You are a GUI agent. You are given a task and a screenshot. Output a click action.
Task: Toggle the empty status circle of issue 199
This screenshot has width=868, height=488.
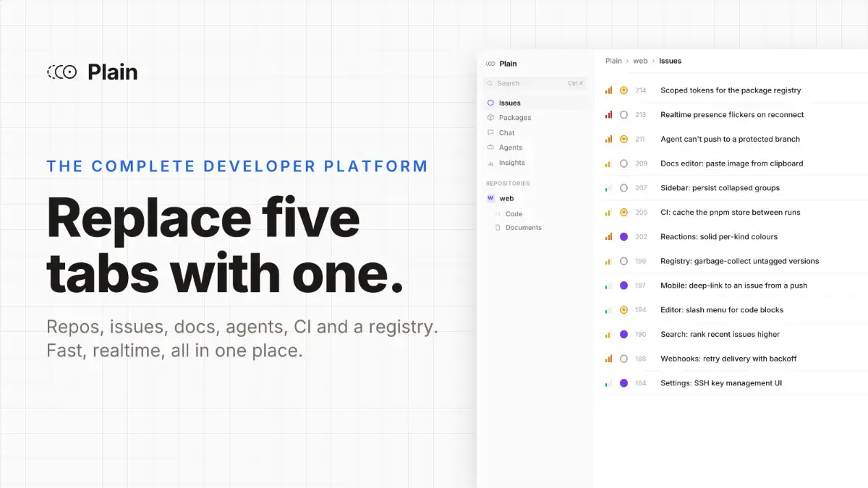point(624,261)
